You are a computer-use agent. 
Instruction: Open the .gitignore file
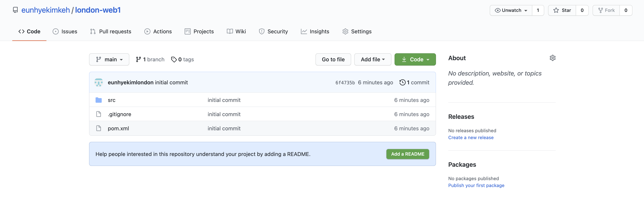(x=120, y=114)
